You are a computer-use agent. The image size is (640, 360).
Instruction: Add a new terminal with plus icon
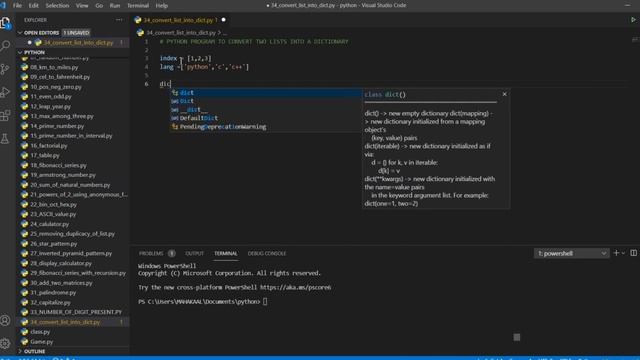coord(616,253)
